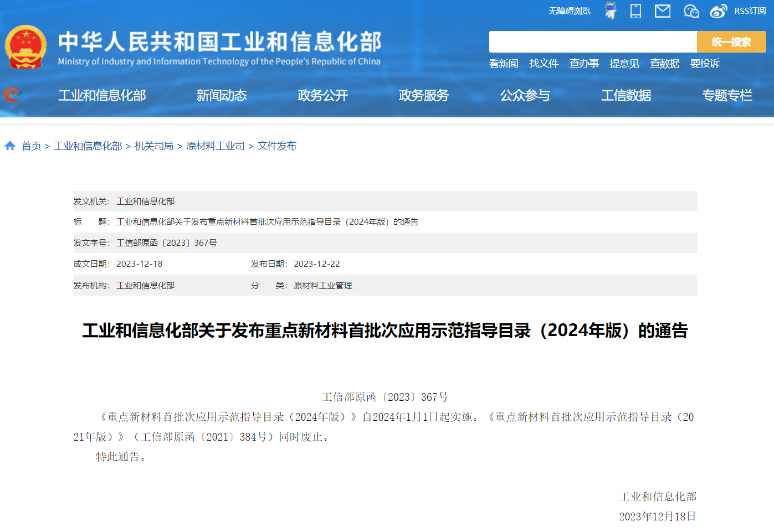The height and width of the screenshot is (532, 774).
Task: Click the 统一搜索 search button
Action: (731, 42)
